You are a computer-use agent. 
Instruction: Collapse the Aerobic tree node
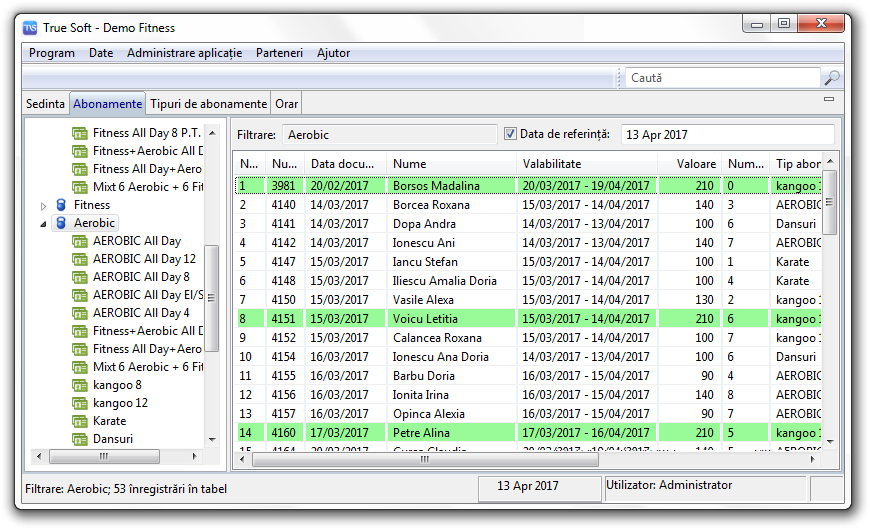[43, 223]
